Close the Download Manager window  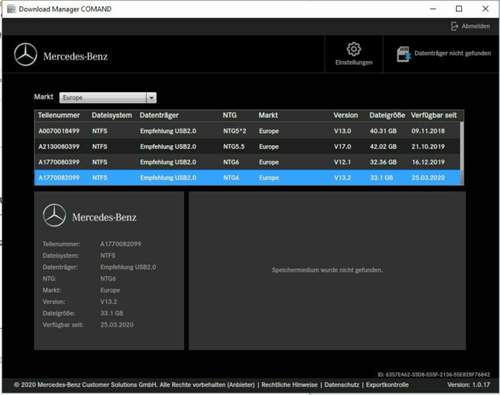[485, 9]
